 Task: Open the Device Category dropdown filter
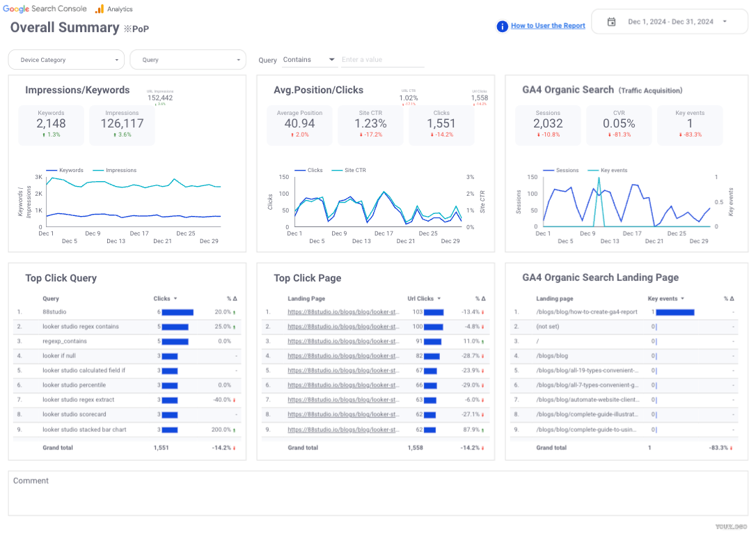pos(66,60)
